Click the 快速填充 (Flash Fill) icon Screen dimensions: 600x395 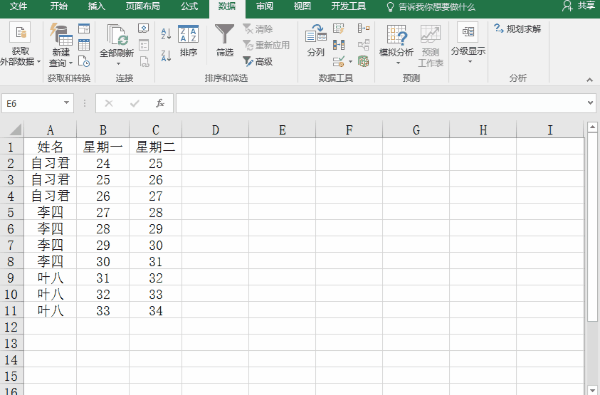pos(339,29)
